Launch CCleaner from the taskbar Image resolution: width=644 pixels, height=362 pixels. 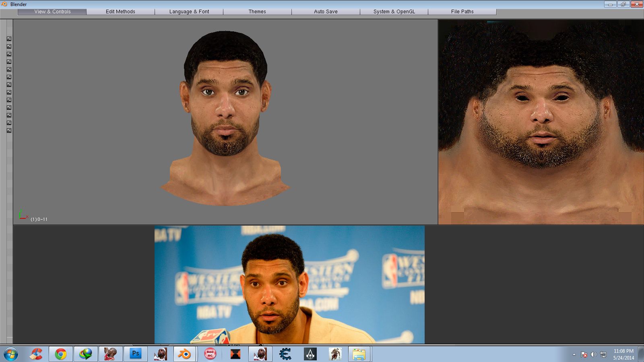click(x=36, y=354)
